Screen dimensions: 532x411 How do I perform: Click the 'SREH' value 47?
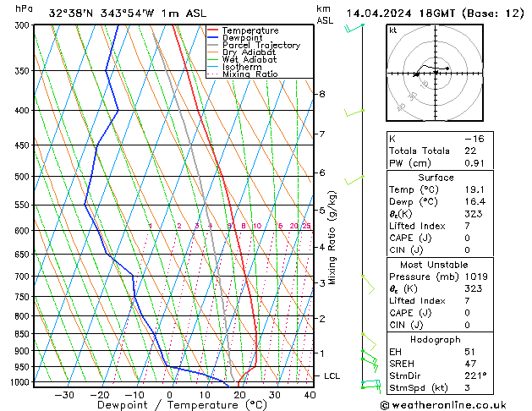pyautogui.click(x=470, y=364)
